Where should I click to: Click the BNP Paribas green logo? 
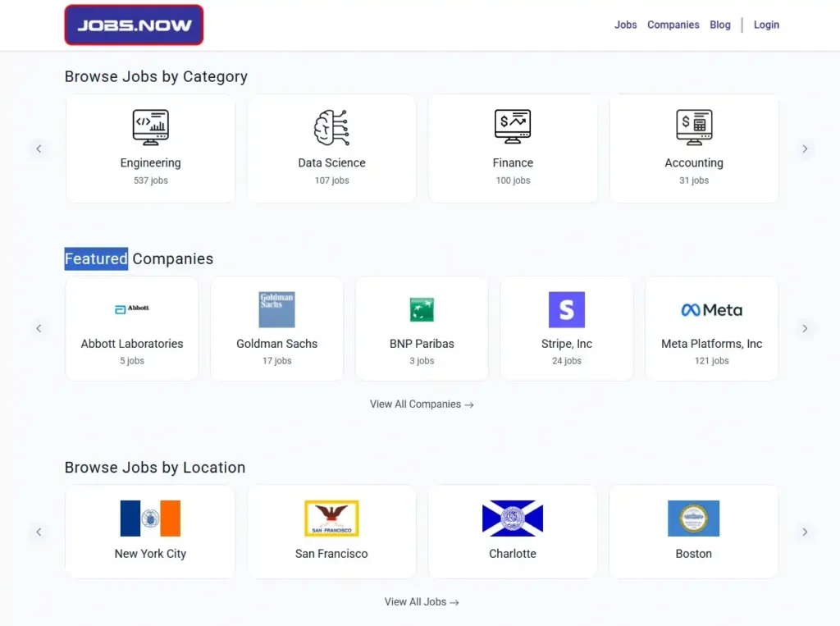pyautogui.click(x=422, y=310)
